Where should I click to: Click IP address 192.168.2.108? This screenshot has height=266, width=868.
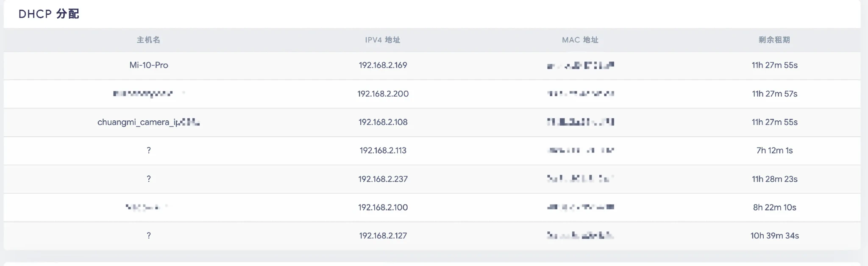(383, 122)
